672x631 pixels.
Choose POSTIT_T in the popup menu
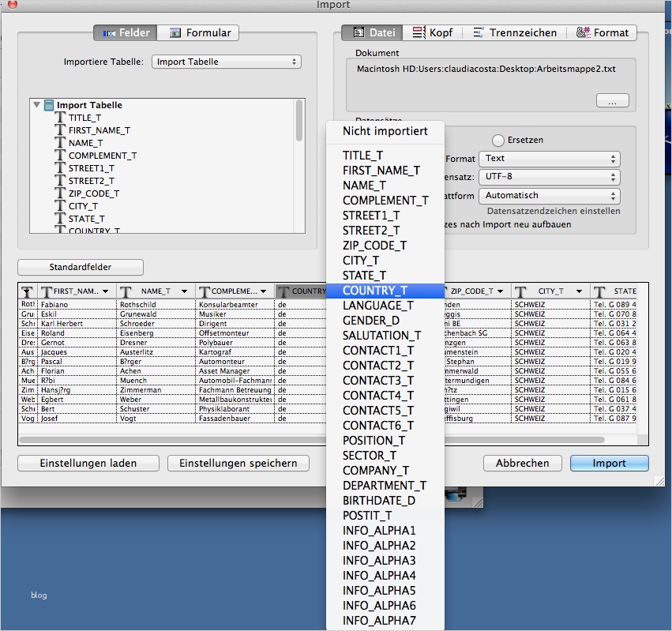click(x=385, y=516)
